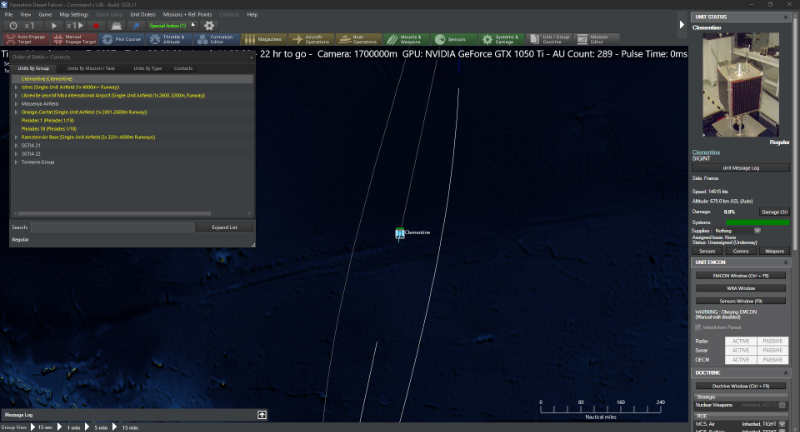This screenshot has height=432, width=800.
Task: Click the clock time-mode icon in toolbar
Action: coord(13,26)
